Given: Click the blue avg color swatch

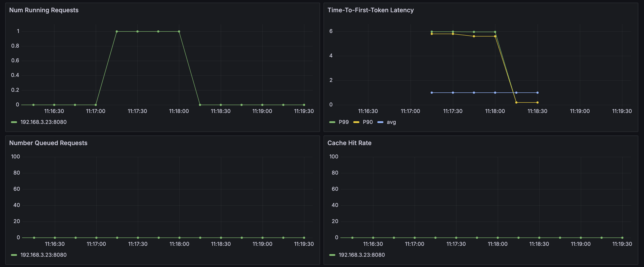Looking at the screenshot, I should pyautogui.click(x=380, y=122).
